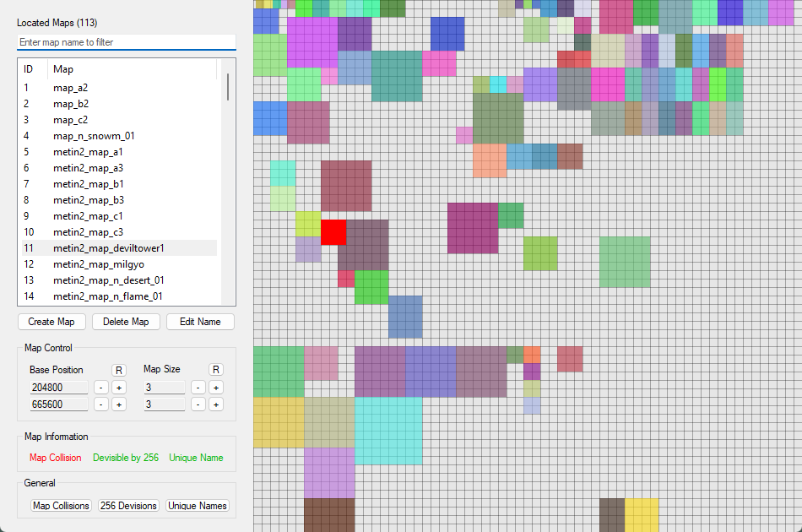802x532 pixels.
Task: Select metin2_map_a1 entry
Action: 119,152
